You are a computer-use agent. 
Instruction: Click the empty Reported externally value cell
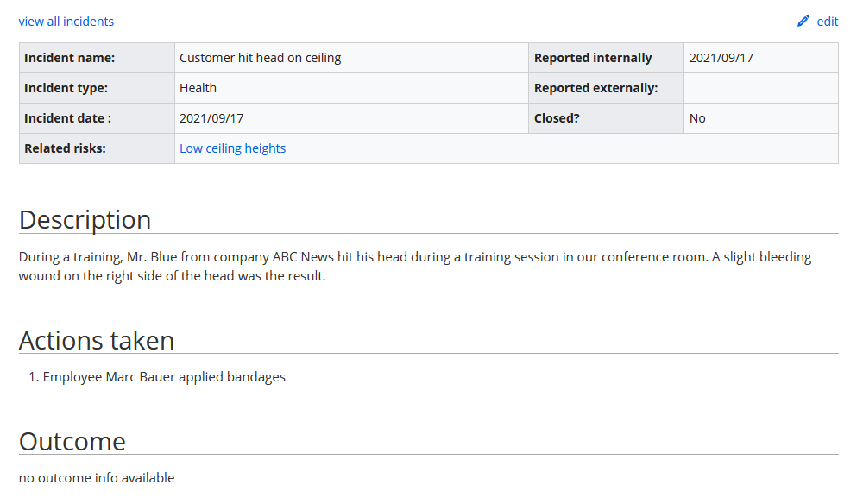coord(761,88)
